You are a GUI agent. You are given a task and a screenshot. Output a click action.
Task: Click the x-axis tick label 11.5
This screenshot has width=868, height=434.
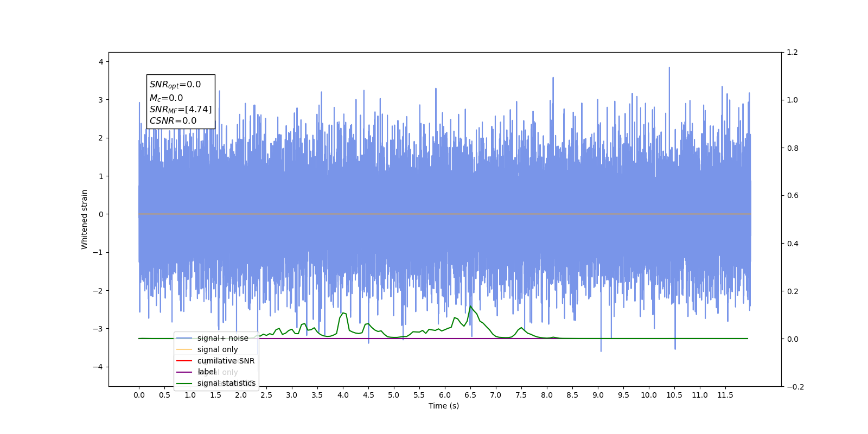click(725, 395)
